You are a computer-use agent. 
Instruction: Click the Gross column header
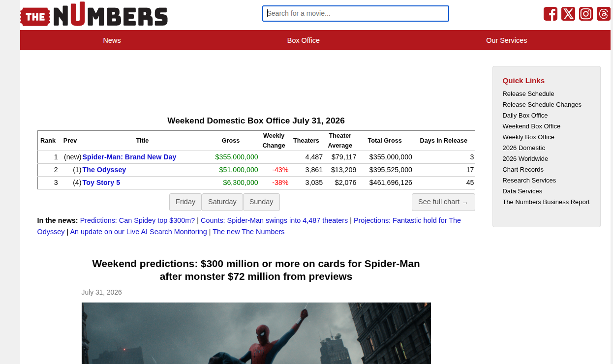pos(231,141)
